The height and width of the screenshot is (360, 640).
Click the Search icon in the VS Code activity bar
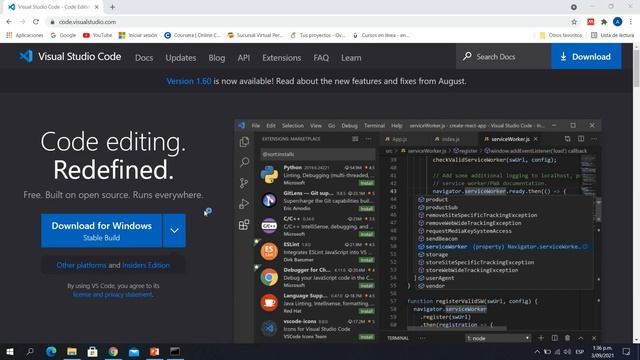(x=244, y=162)
